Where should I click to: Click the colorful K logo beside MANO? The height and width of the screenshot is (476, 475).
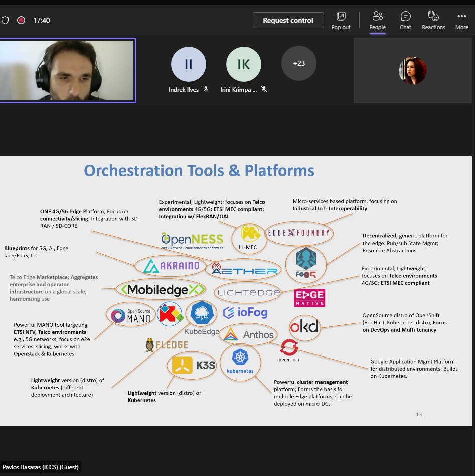pos(171,314)
